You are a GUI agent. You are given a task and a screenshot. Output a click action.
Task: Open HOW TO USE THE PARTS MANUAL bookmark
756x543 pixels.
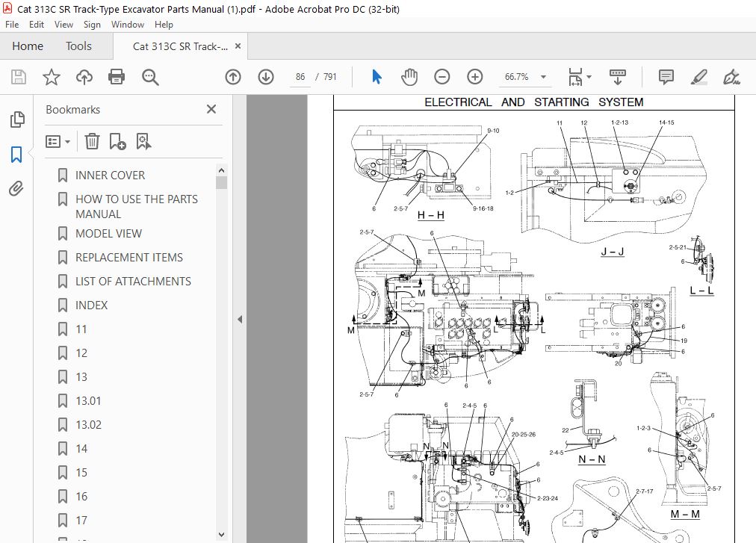pos(137,206)
